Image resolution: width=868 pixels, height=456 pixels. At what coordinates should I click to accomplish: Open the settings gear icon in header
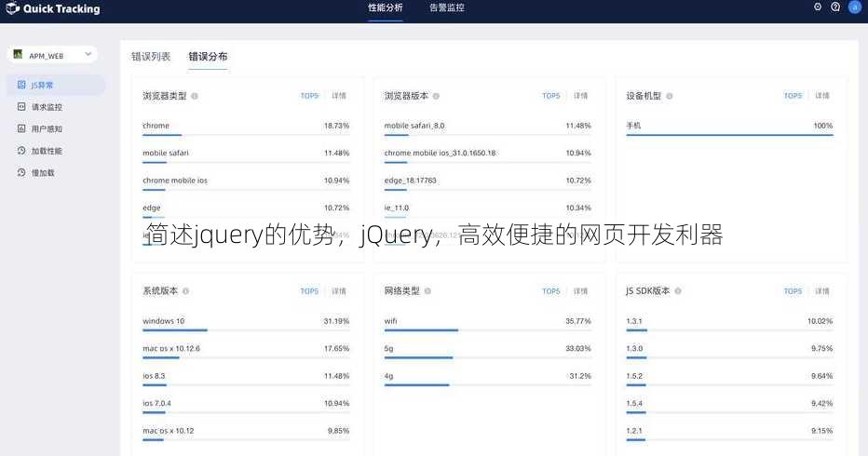[x=818, y=7]
